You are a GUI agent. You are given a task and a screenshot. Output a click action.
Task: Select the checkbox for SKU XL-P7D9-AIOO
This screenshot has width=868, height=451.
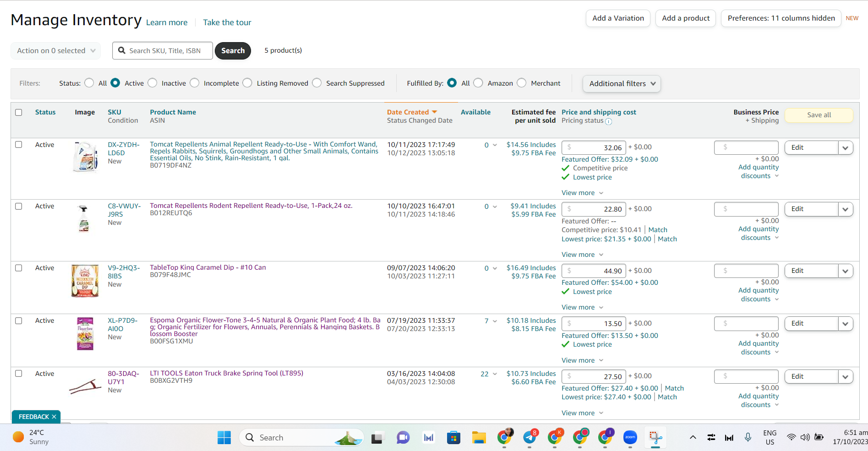pos(19,321)
